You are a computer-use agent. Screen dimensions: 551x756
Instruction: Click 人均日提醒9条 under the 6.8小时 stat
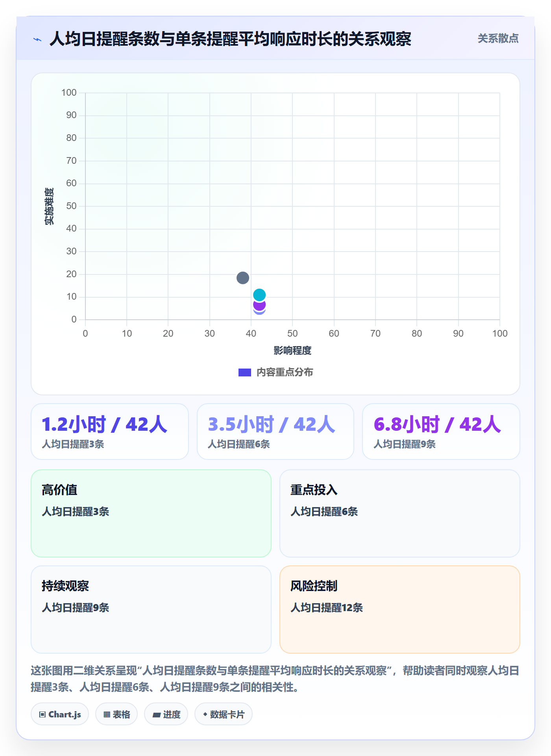[x=405, y=444]
